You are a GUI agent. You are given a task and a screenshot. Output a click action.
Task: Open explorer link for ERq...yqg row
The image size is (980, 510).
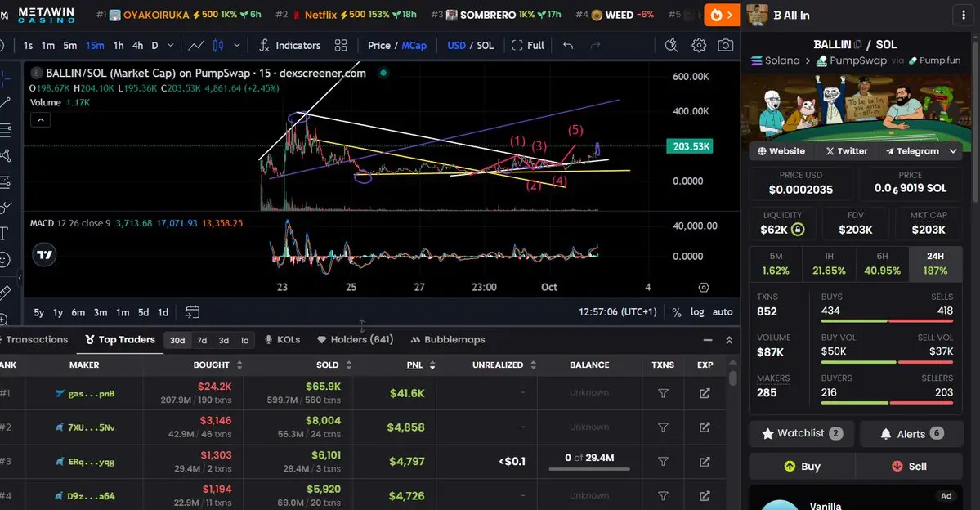point(705,461)
